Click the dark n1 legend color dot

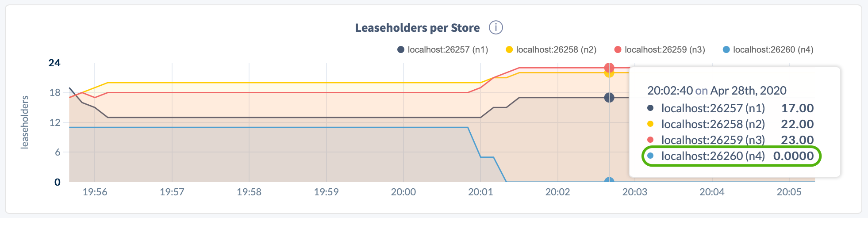[x=401, y=49]
